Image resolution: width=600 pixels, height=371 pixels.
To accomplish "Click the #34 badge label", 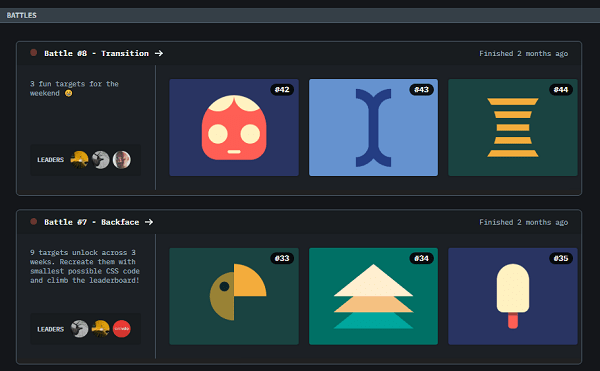I will 421,258.
